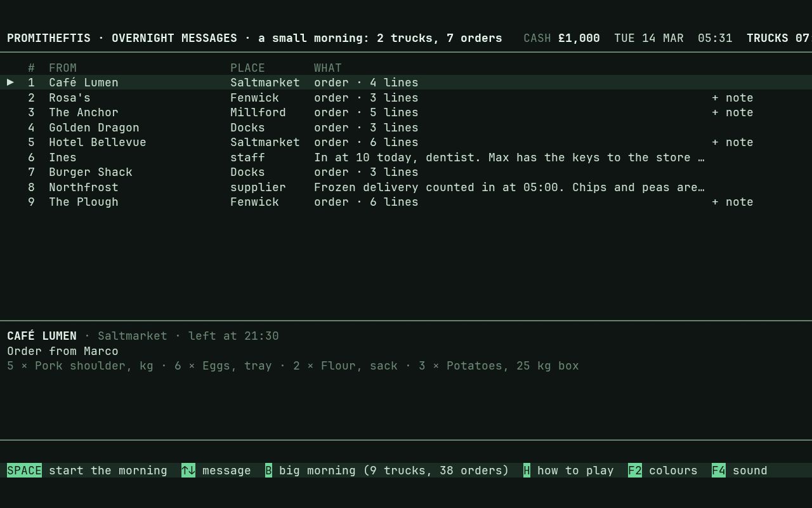
Task: Click 'Order from Marco' in detail pane
Action: click(x=63, y=351)
